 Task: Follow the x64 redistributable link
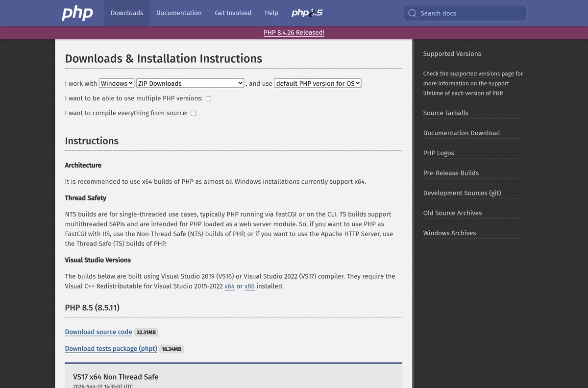pos(229,286)
